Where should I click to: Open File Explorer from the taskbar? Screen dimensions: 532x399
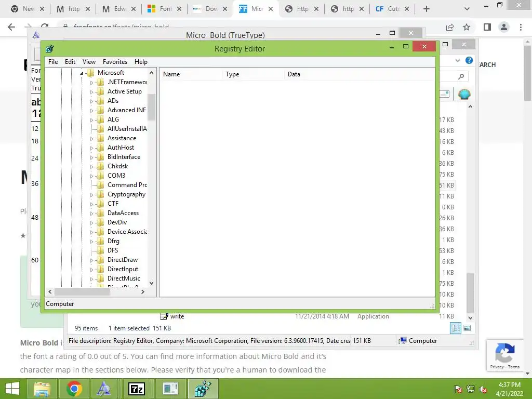pyautogui.click(x=42, y=389)
